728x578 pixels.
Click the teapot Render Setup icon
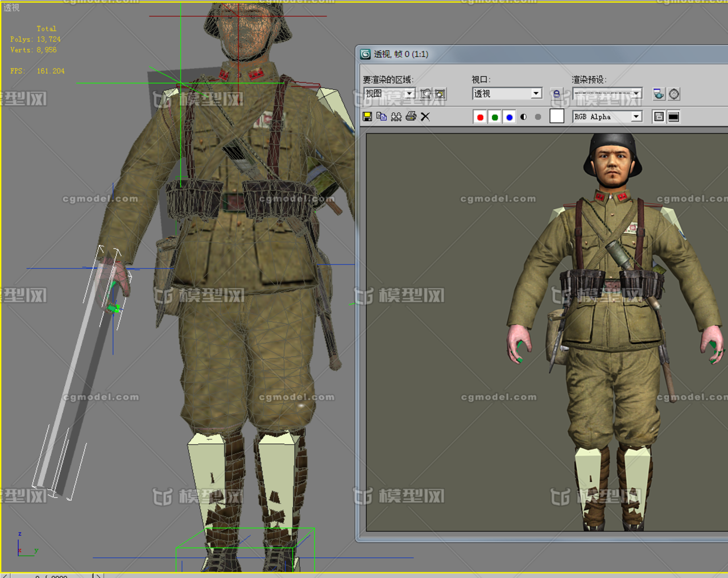coord(658,94)
